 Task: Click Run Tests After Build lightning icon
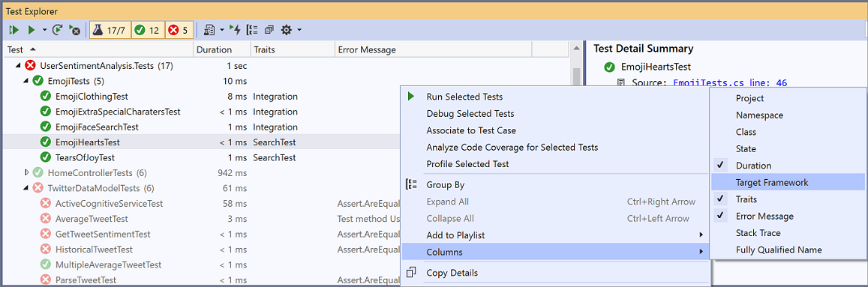coord(235,30)
